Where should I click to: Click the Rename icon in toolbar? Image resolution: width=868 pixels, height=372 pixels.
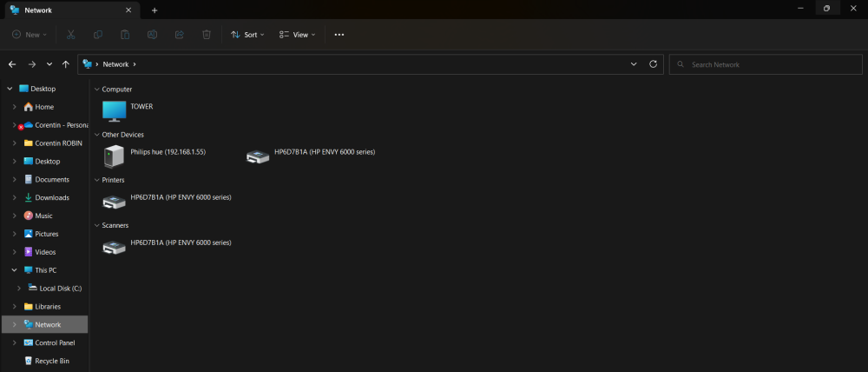[152, 35]
